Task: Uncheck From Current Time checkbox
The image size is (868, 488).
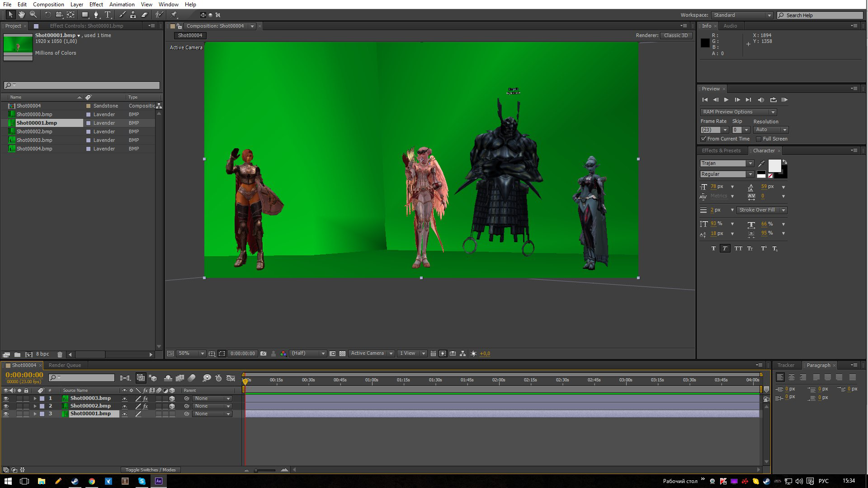Action: (703, 139)
